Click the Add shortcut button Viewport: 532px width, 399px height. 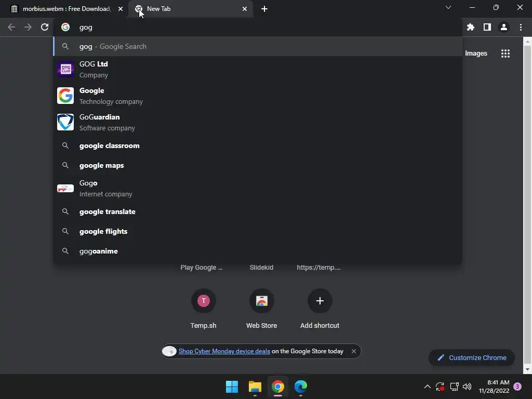coord(320,309)
